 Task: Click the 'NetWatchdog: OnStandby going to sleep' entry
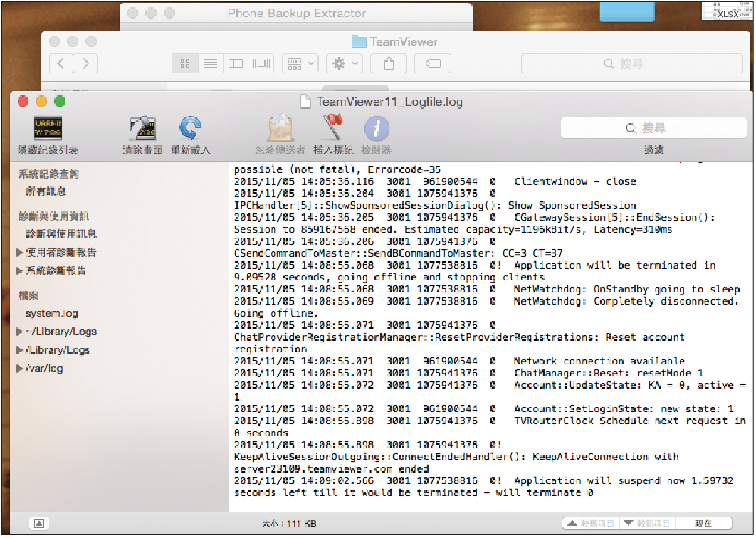click(626, 289)
